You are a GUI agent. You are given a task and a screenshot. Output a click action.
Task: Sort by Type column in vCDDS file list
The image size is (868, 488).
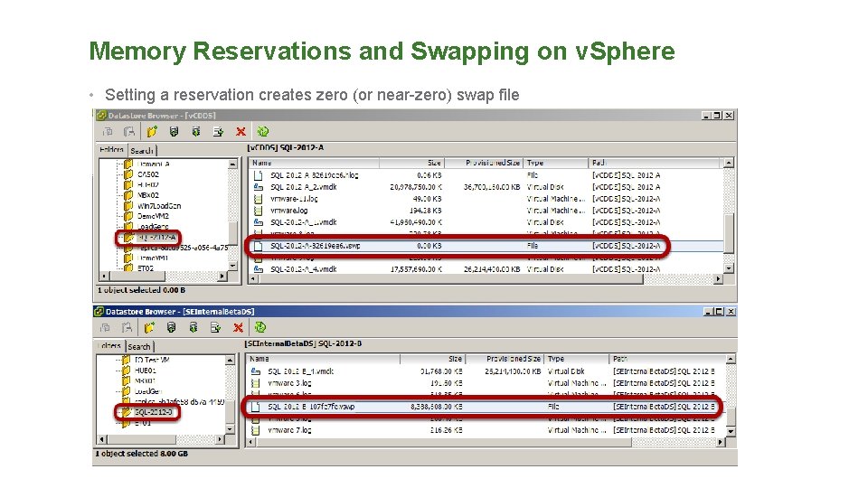pos(556,163)
